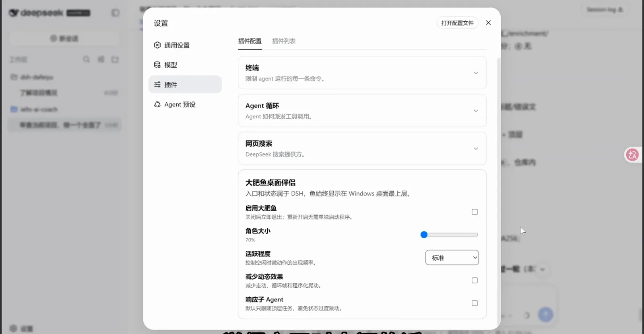Image resolution: width=644 pixels, height=334 pixels.
Task: Click the Session log button in background window
Action: point(605,10)
